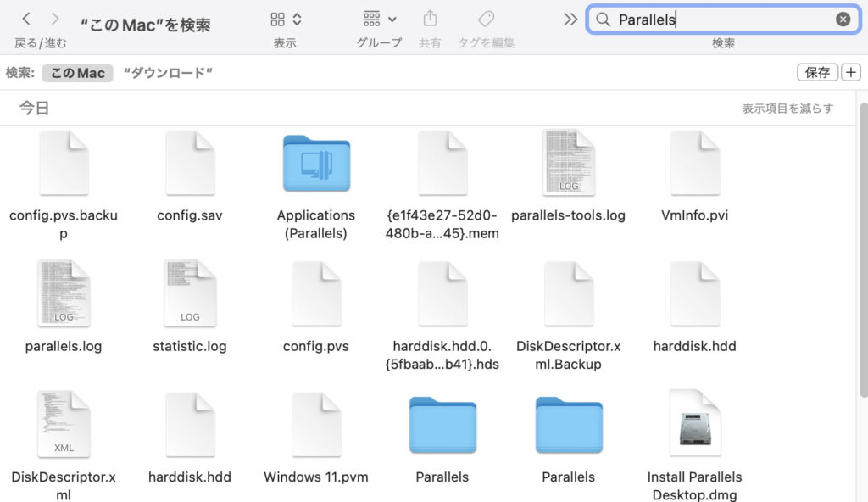Expand hidden toolbar items with double chevron
The height and width of the screenshot is (502, 868).
pos(570,20)
